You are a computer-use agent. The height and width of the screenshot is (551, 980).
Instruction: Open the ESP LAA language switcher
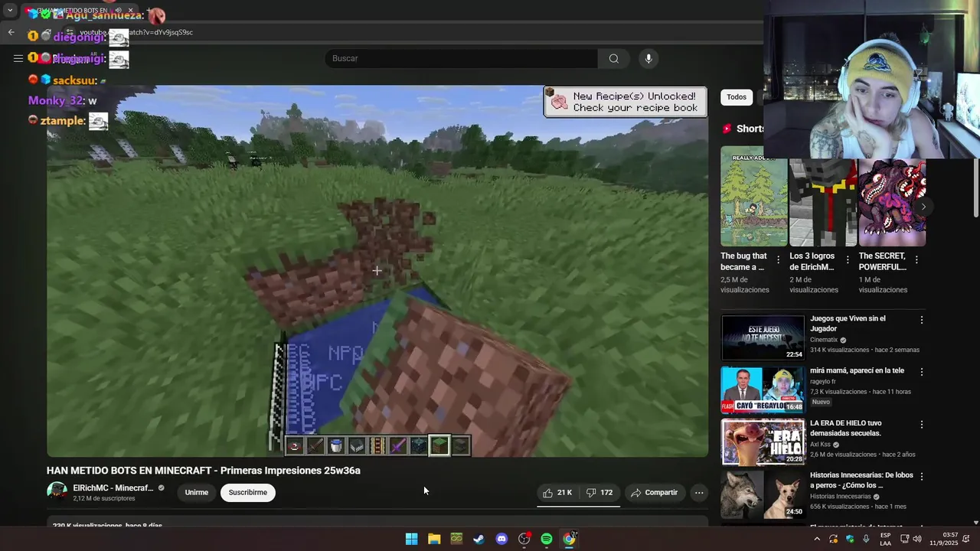click(885, 540)
